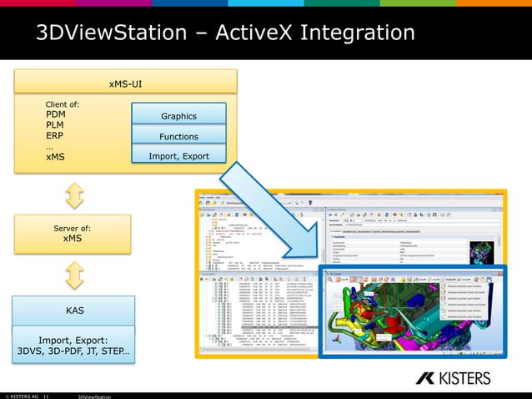This screenshot has width=532, height=399.
Task: Click the 'Functions' box
Action: click(x=178, y=134)
